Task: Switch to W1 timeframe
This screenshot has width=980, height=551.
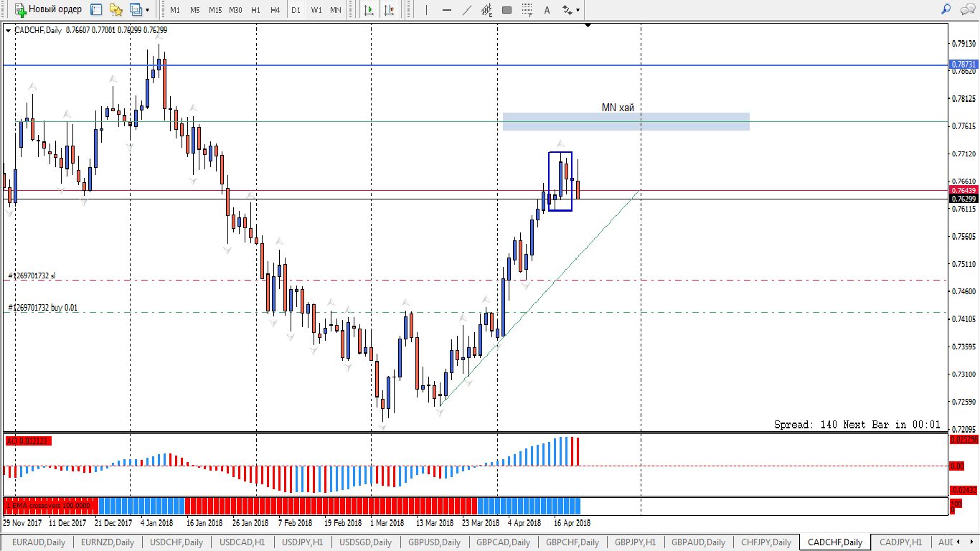Action: 316,10
